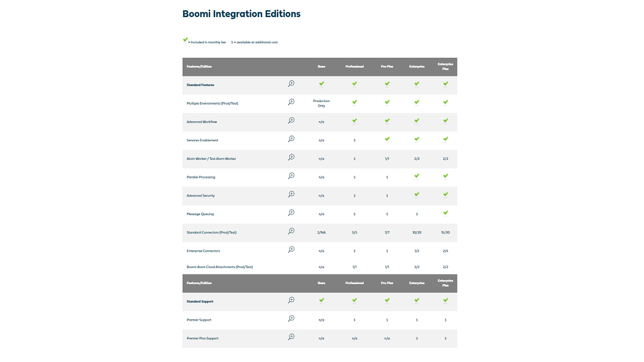This screenshot has height=362, width=644.
Task: Open the Standard Features link
Action: coord(200,85)
